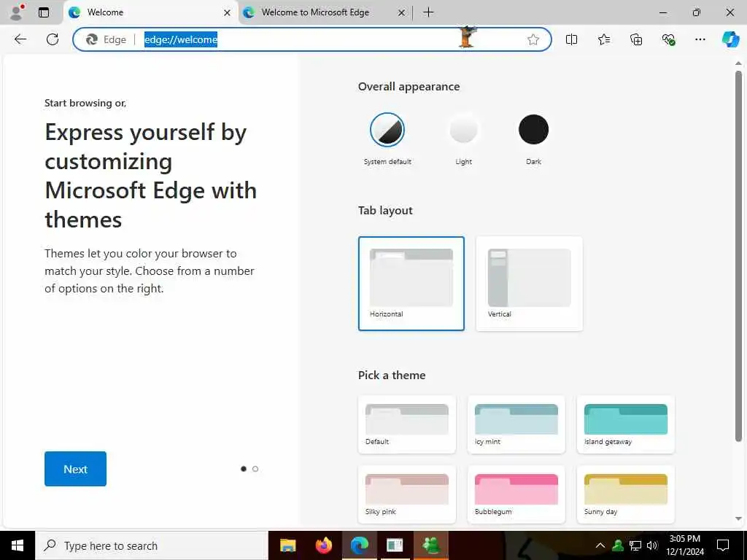Screen dimensions: 747x560
Task: Go to second page indicator dot
Action: tap(255, 469)
